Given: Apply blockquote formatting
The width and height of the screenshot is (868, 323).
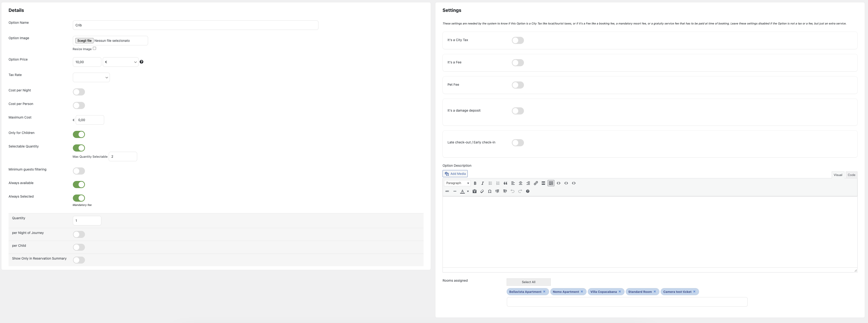Looking at the screenshot, I should click(x=505, y=183).
